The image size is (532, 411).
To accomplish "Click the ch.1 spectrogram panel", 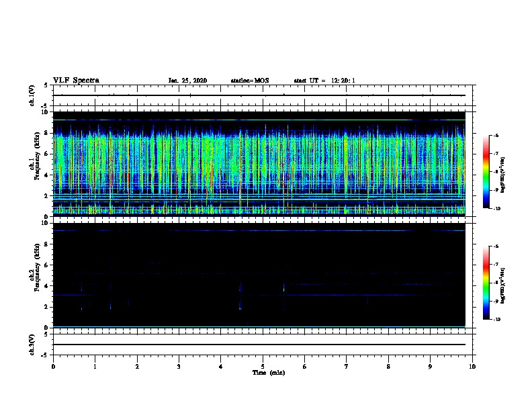I will pyautogui.click(x=259, y=164).
